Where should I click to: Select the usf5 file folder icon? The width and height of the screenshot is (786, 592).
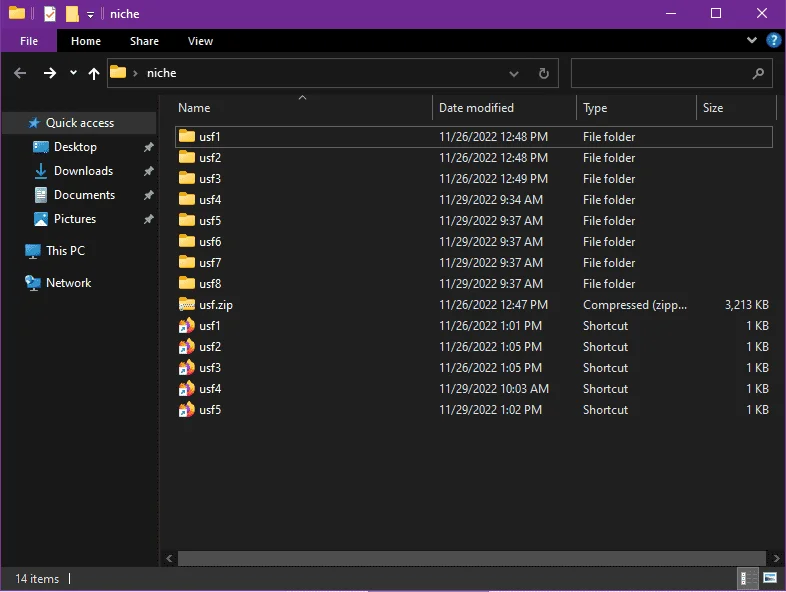[x=186, y=221]
